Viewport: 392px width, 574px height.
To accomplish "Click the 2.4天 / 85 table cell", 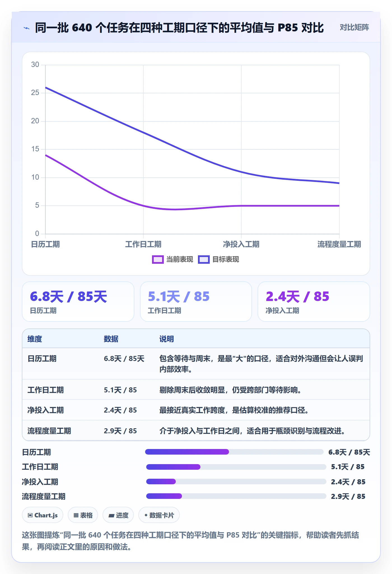I will click(120, 410).
